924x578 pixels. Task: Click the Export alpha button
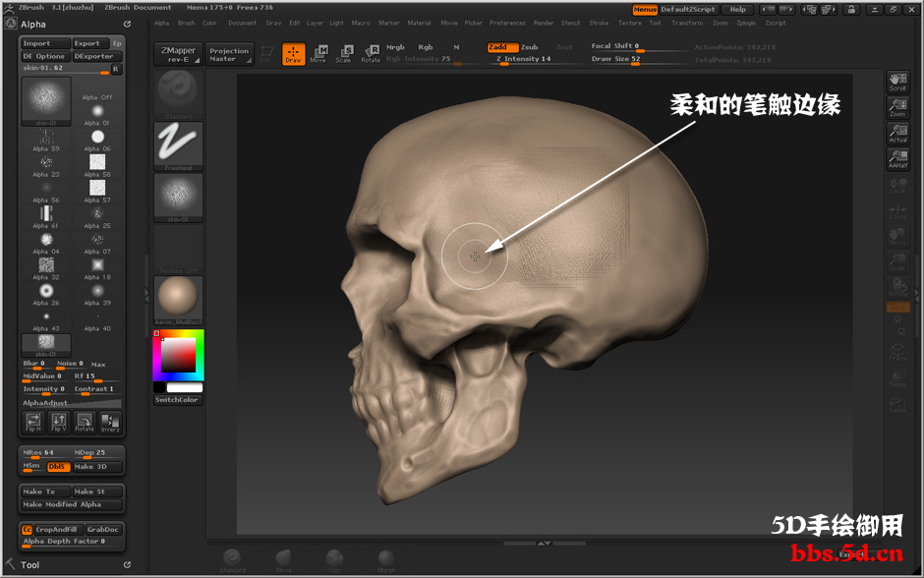(91, 43)
